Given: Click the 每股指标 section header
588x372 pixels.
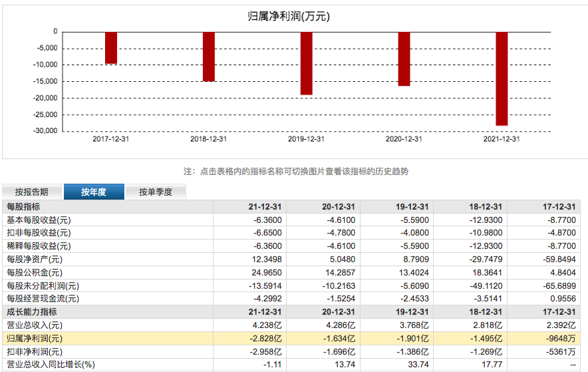Looking at the screenshot, I should 23,206.
